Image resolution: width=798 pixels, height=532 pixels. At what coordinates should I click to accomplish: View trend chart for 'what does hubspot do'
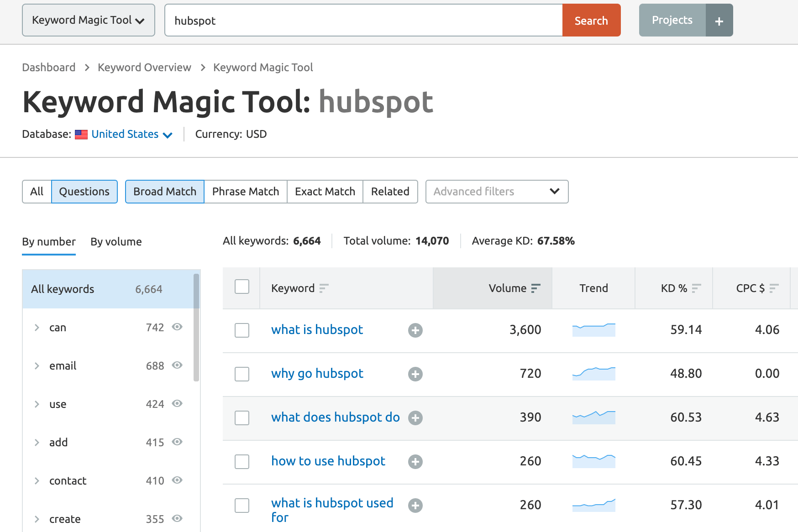point(593,417)
